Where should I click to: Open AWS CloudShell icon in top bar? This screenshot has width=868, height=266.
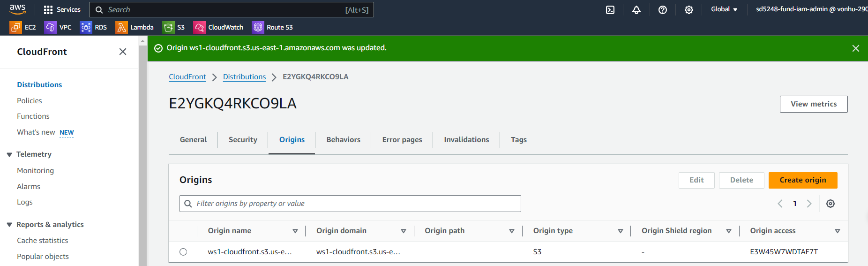pos(610,10)
